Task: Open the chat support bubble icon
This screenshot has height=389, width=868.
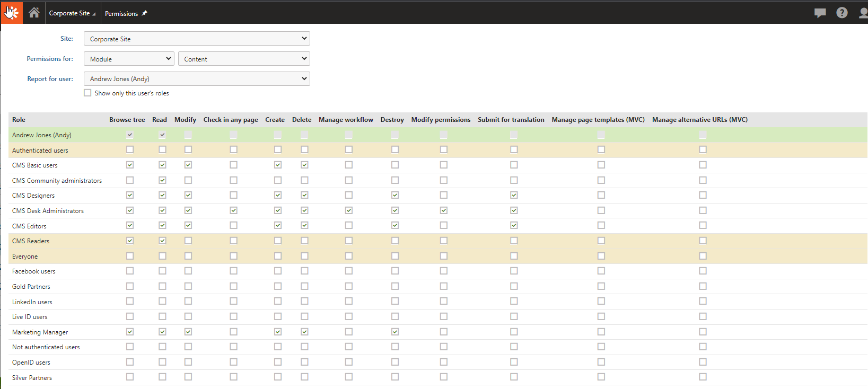Action: point(820,13)
